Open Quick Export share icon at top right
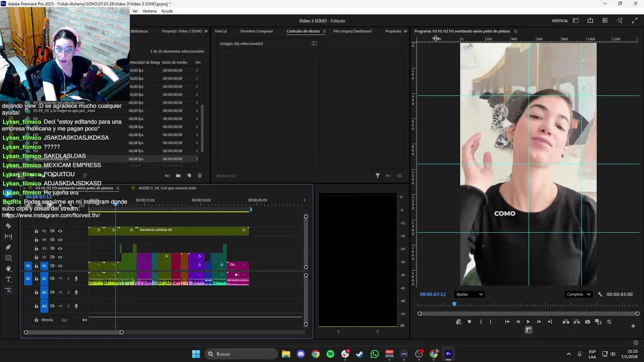The image size is (644, 362). coord(590,21)
